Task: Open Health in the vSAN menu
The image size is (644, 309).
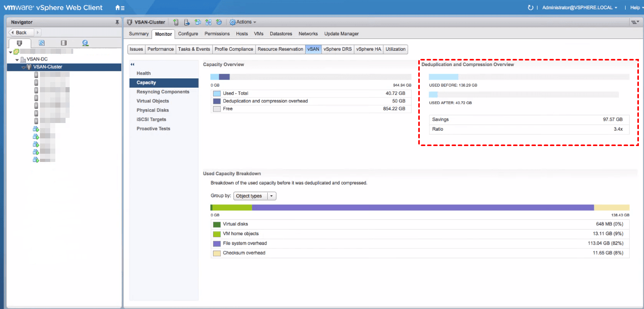Action: pos(144,73)
